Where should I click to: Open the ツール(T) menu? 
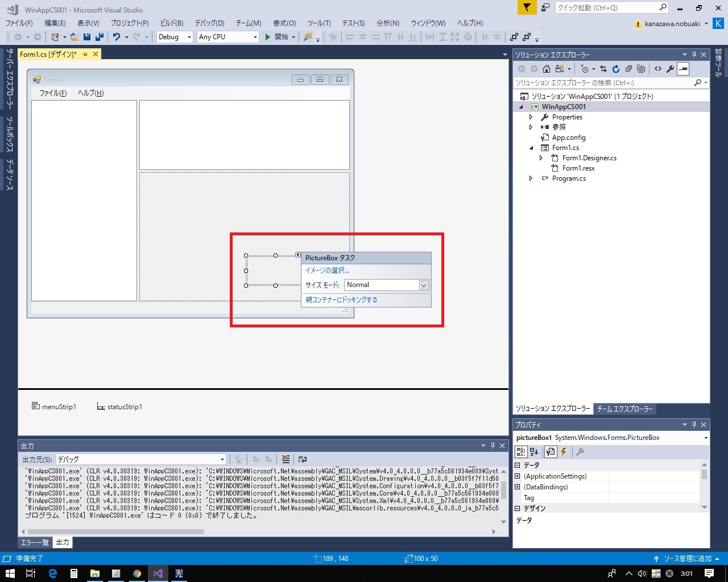[319, 23]
